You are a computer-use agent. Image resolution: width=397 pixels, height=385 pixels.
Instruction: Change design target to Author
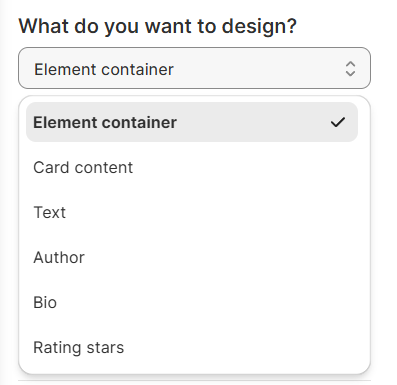click(x=192, y=257)
